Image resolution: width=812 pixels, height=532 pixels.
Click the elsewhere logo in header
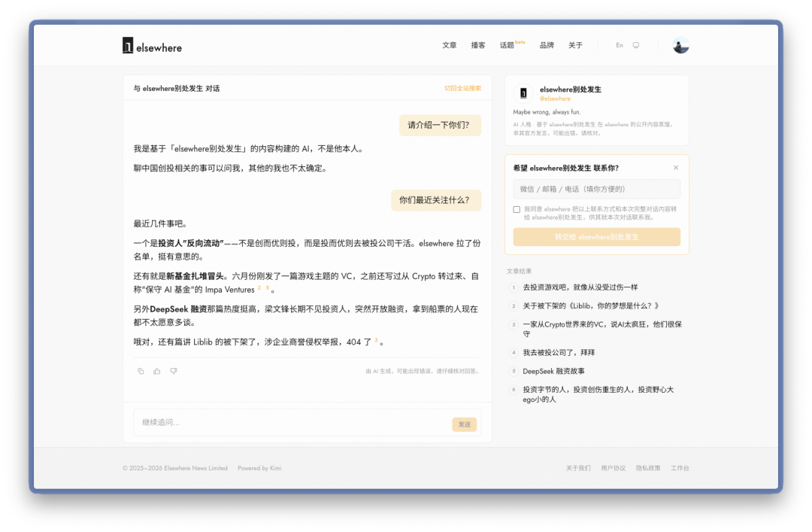pos(152,46)
